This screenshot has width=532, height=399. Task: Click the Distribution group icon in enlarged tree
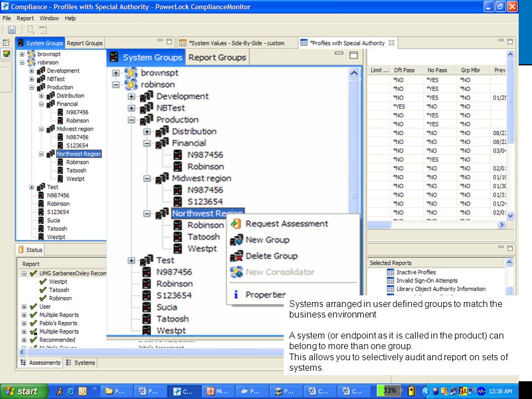(162, 131)
